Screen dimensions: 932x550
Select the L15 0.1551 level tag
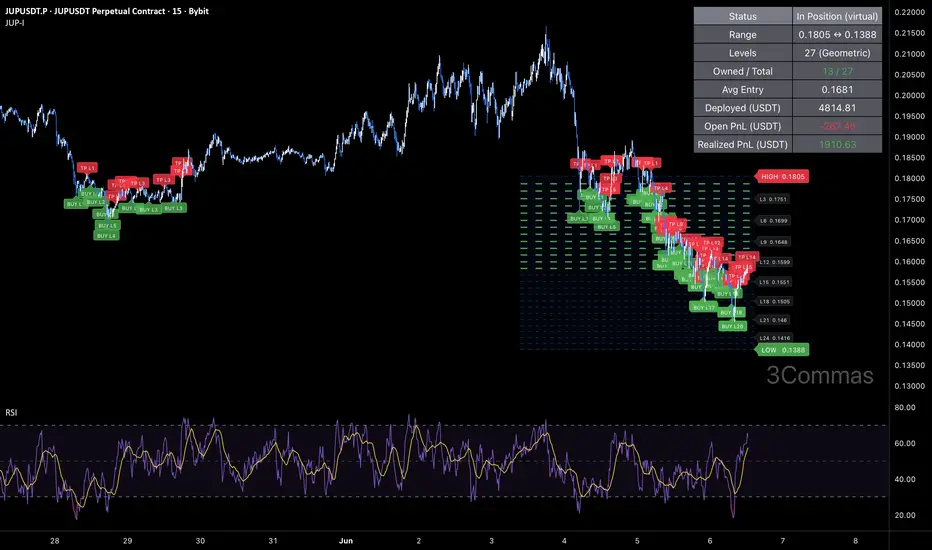coord(774,282)
